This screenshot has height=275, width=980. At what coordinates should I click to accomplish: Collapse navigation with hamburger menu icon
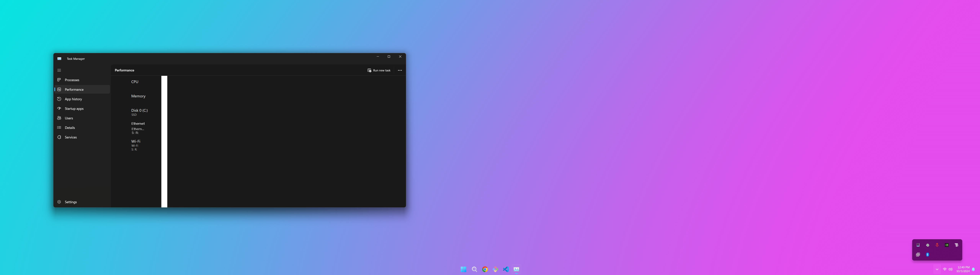click(59, 70)
